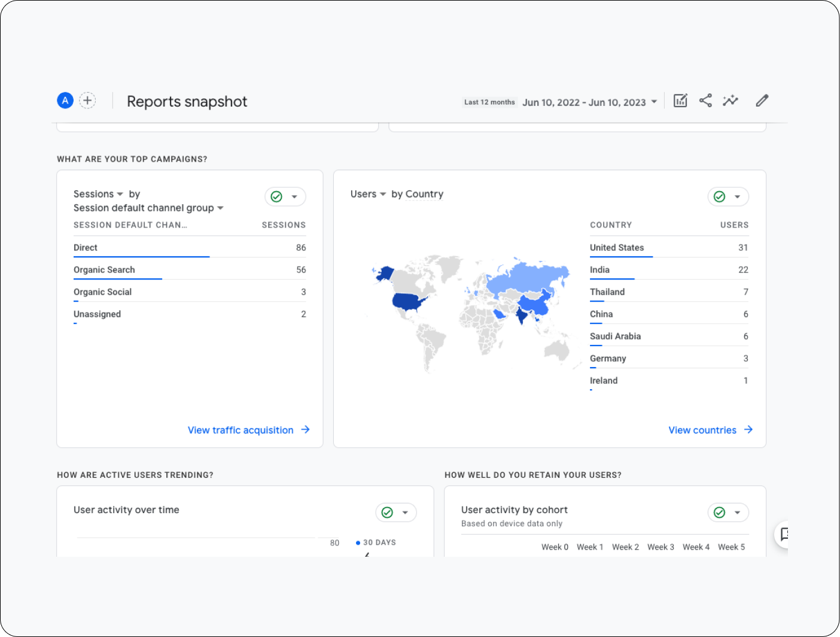
Task: Share this report via share icon
Action: coord(705,101)
